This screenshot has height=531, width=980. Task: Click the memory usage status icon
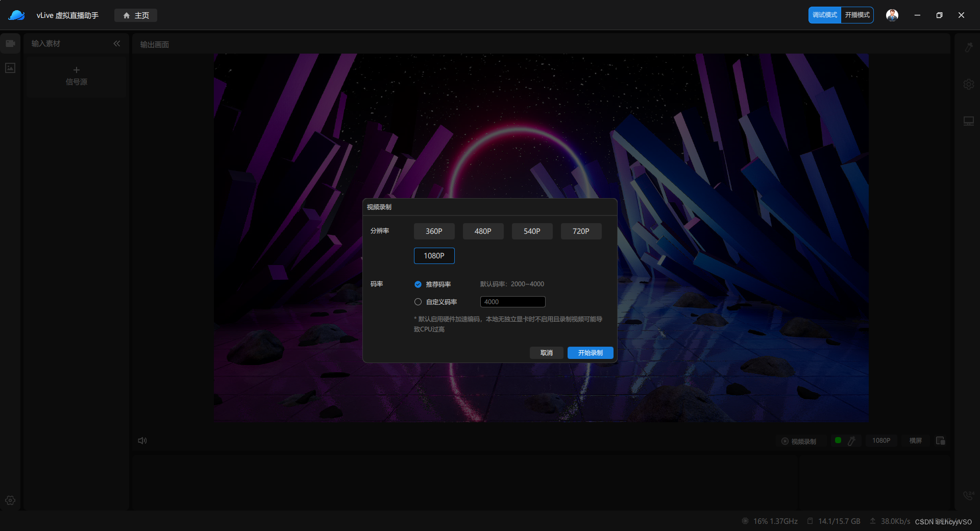[810, 521]
